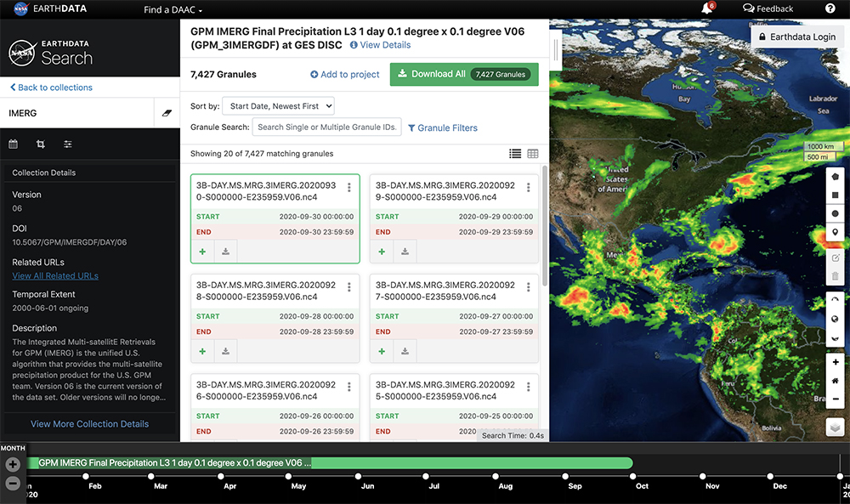Click the NASA Earthdata header logo

pos(50,8)
